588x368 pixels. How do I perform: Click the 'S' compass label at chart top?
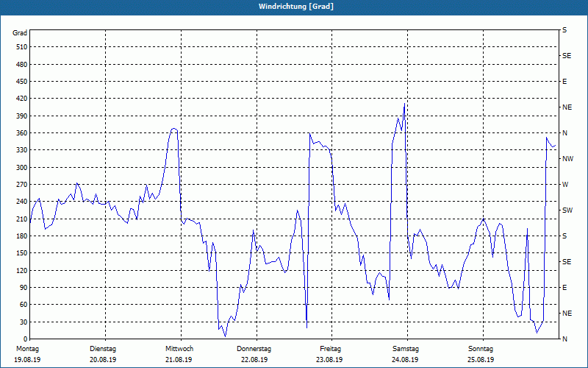point(564,30)
